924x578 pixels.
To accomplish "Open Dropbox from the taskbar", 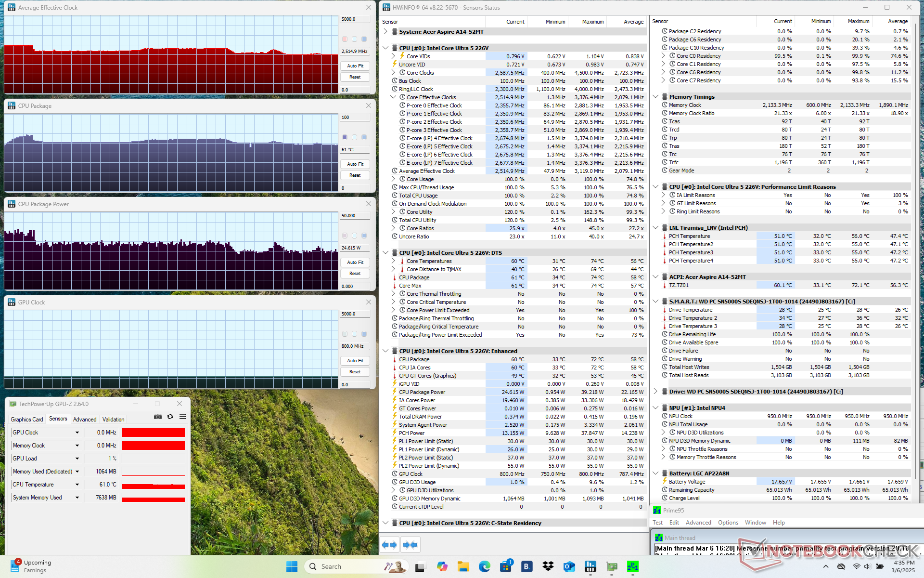I will [548, 566].
